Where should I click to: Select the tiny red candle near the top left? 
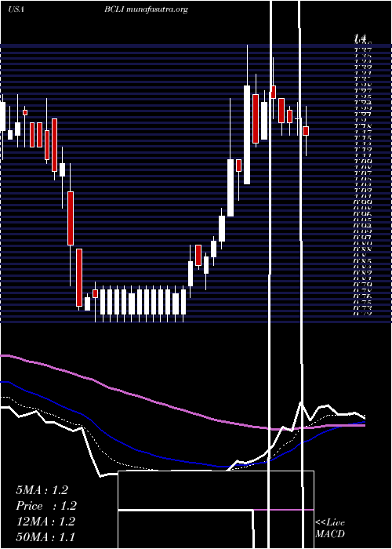25,112
